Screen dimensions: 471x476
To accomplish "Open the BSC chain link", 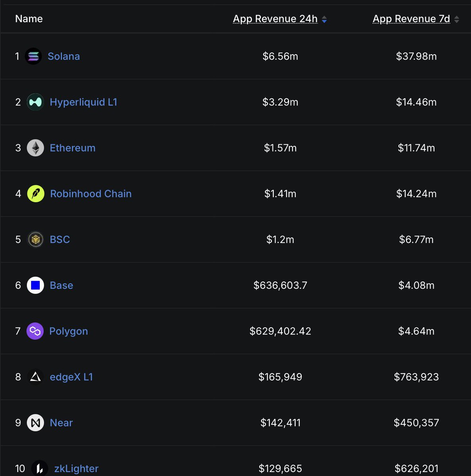I will click(x=60, y=240).
